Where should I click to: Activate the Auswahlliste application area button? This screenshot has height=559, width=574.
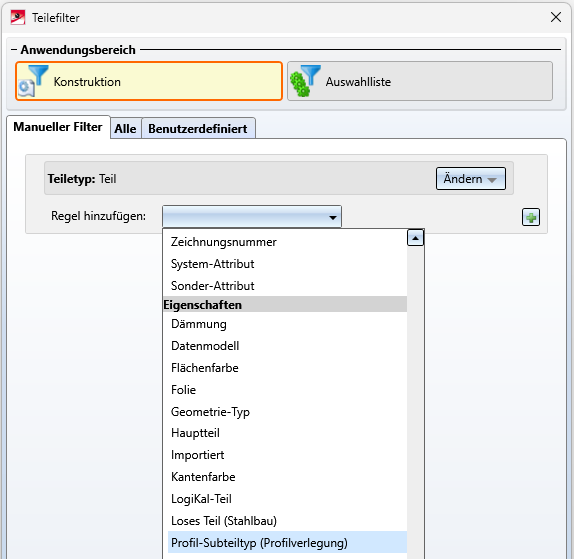420,81
